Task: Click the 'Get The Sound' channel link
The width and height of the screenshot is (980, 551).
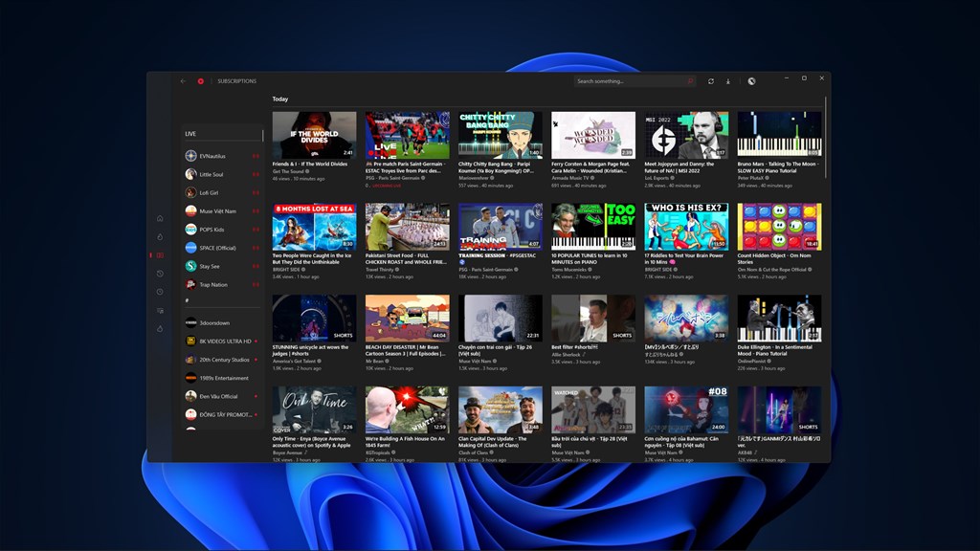Action: coord(288,171)
